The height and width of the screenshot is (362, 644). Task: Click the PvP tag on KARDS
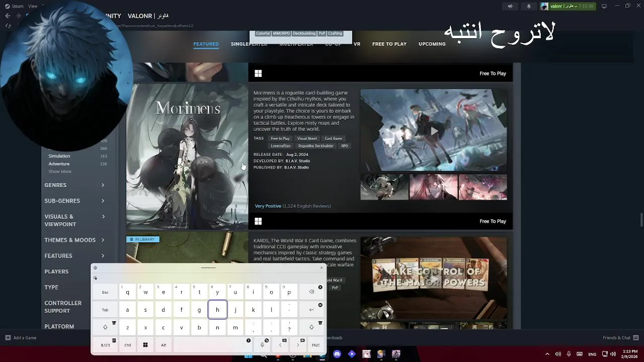(x=335, y=288)
